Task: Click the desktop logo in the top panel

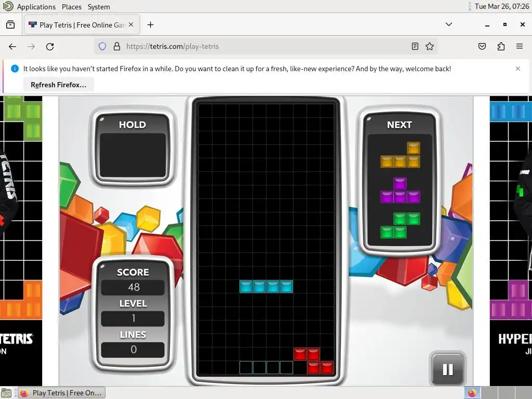Action: pyautogui.click(x=7, y=6)
